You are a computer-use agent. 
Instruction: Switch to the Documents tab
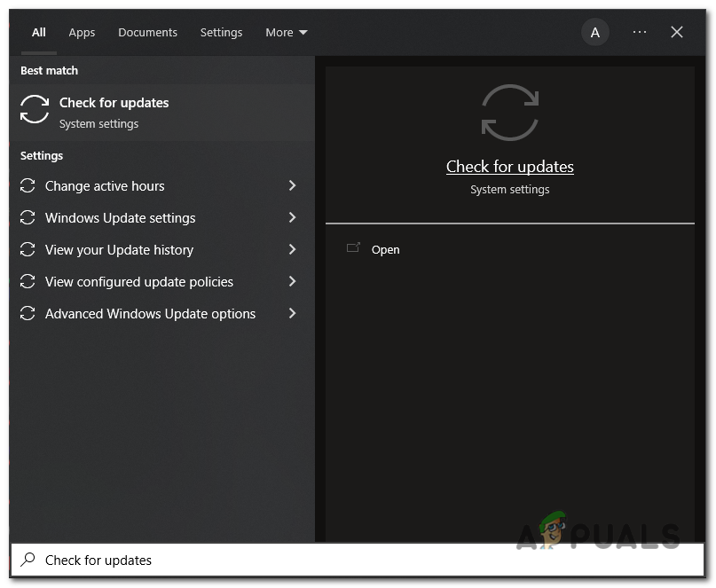147,33
